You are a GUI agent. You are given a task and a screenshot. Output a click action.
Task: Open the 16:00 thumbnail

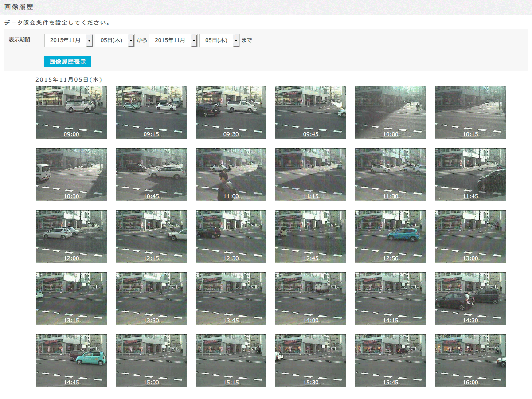click(x=470, y=361)
